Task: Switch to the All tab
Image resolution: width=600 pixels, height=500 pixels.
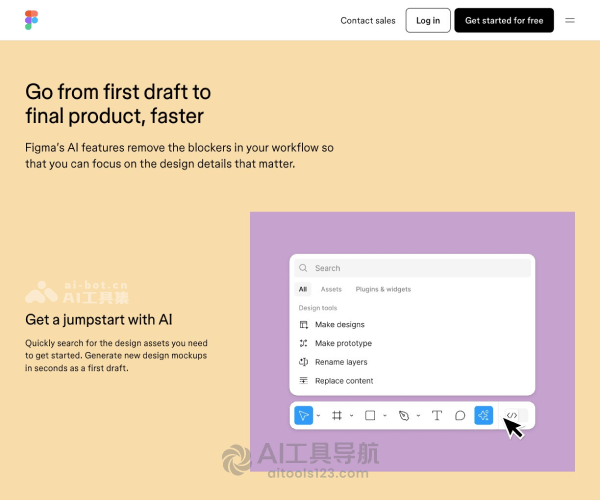Action: pos(303,289)
